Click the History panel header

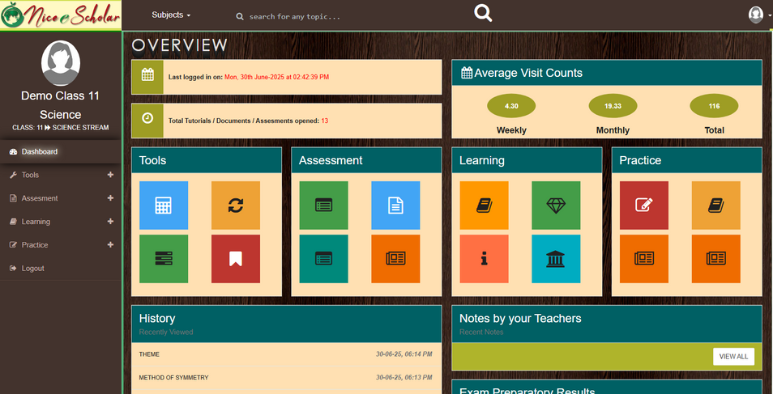[x=286, y=324]
